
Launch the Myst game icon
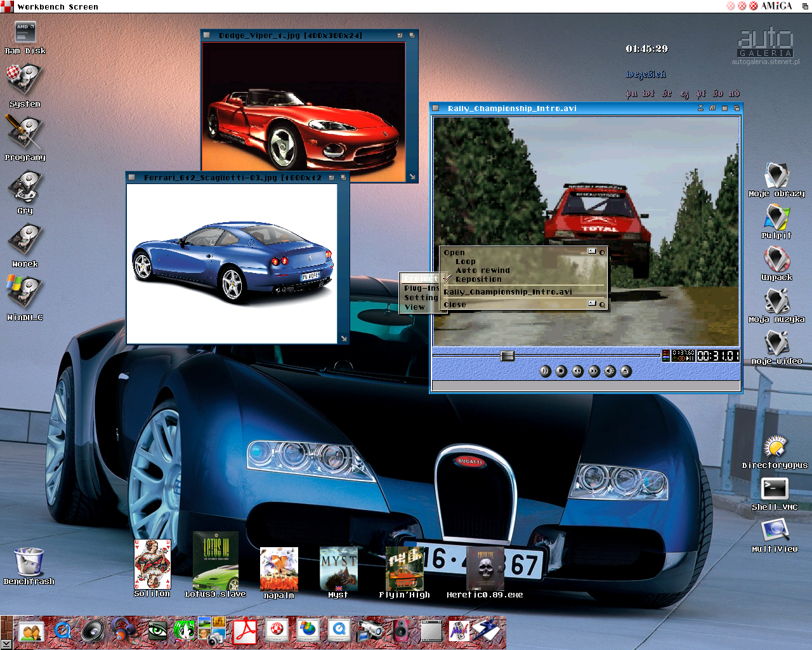pos(338,569)
